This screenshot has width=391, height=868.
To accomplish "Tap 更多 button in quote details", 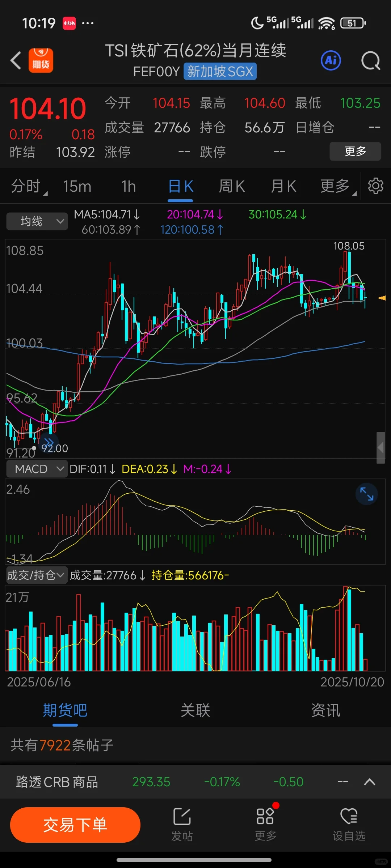I will click(x=355, y=151).
